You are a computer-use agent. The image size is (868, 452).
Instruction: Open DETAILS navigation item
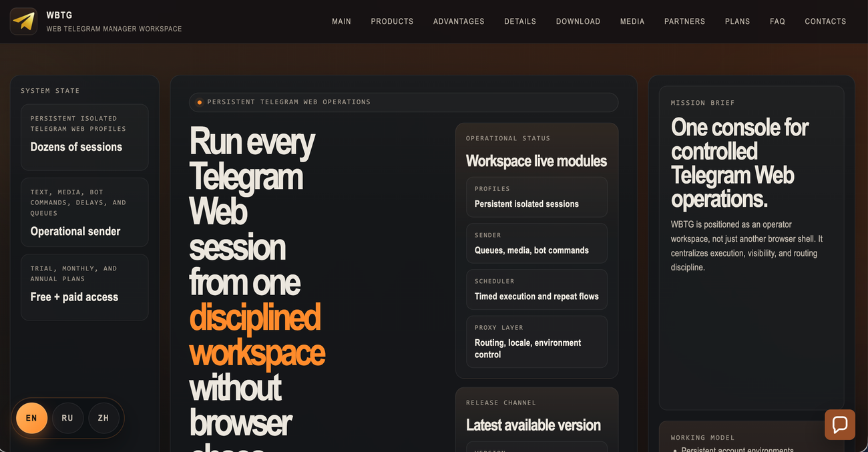pos(520,21)
